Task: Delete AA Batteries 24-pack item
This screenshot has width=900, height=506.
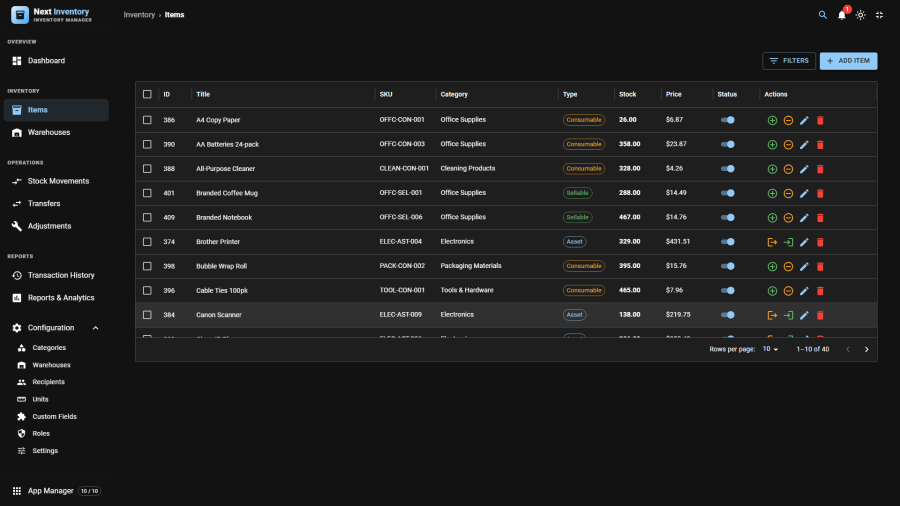Action: pyautogui.click(x=820, y=145)
